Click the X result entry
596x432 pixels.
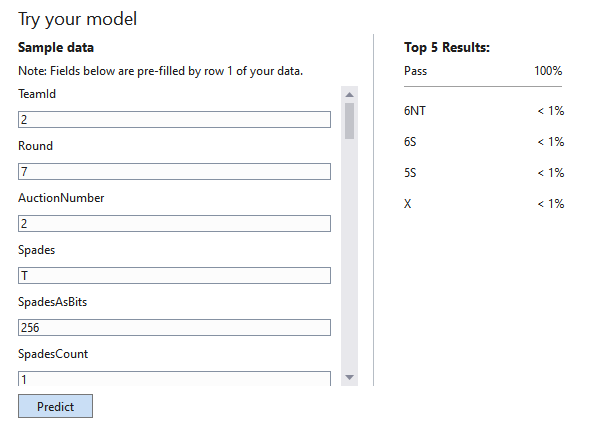click(x=484, y=204)
